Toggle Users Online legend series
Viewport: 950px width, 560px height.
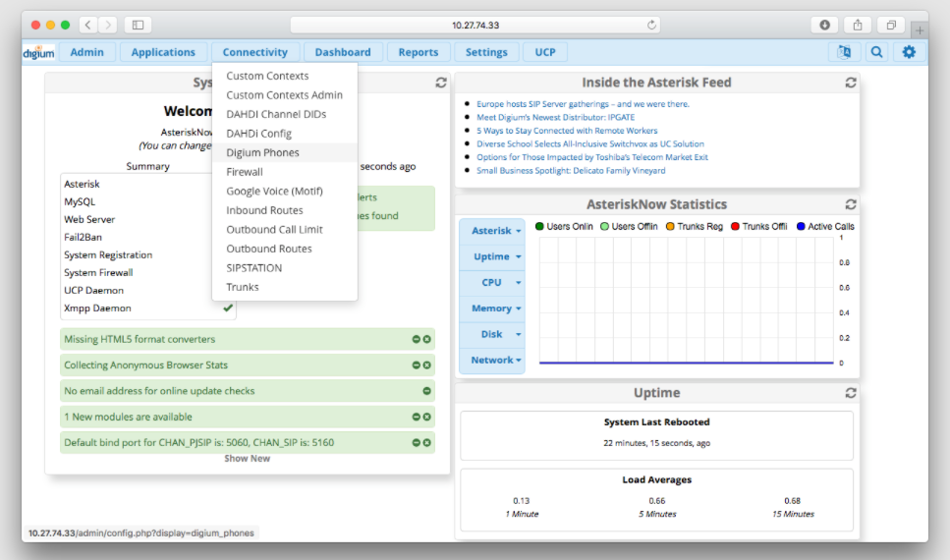(x=564, y=226)
